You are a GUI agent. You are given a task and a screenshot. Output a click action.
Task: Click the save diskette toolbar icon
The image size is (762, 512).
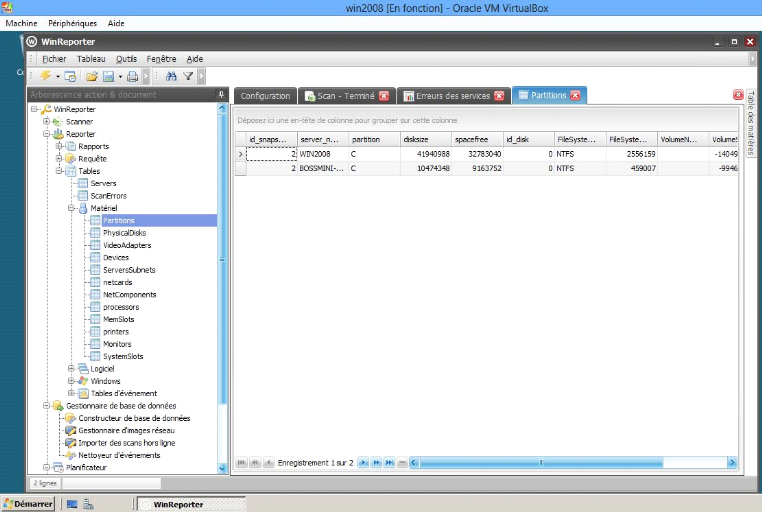[x=108, y=76]
